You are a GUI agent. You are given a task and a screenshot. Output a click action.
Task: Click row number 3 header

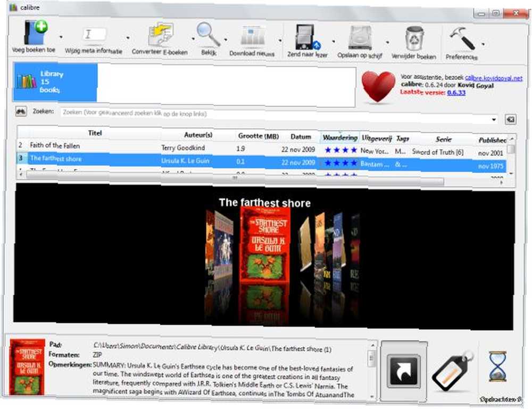[21, 158]
